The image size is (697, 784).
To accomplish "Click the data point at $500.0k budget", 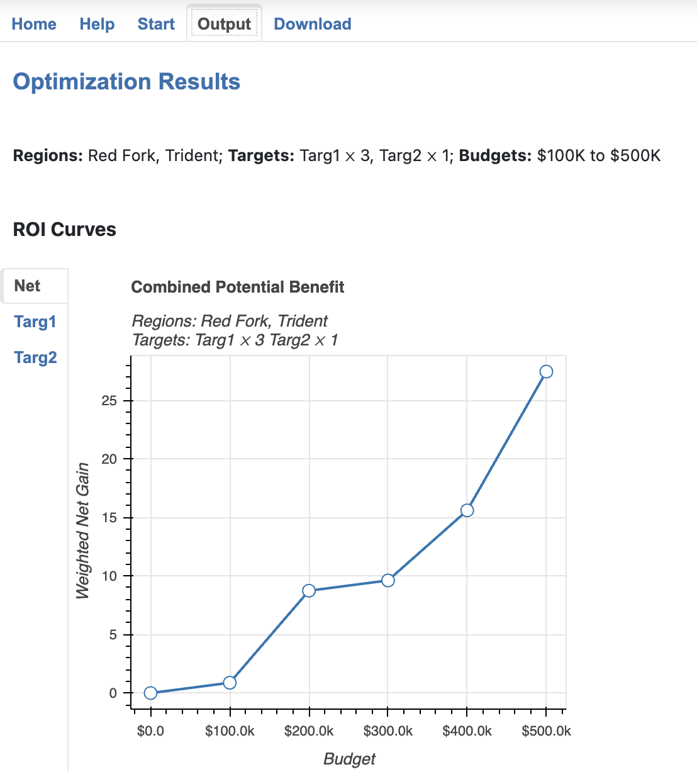I will coord(546,372).
